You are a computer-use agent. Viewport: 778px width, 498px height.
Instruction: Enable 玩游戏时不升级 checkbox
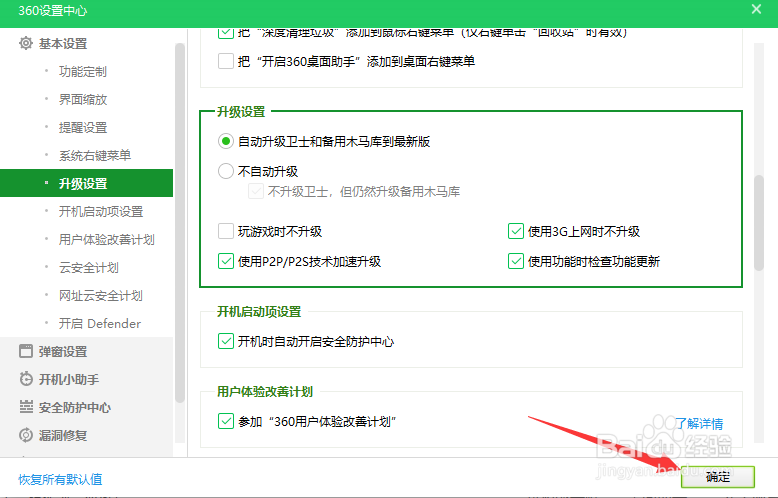point(226,231)
